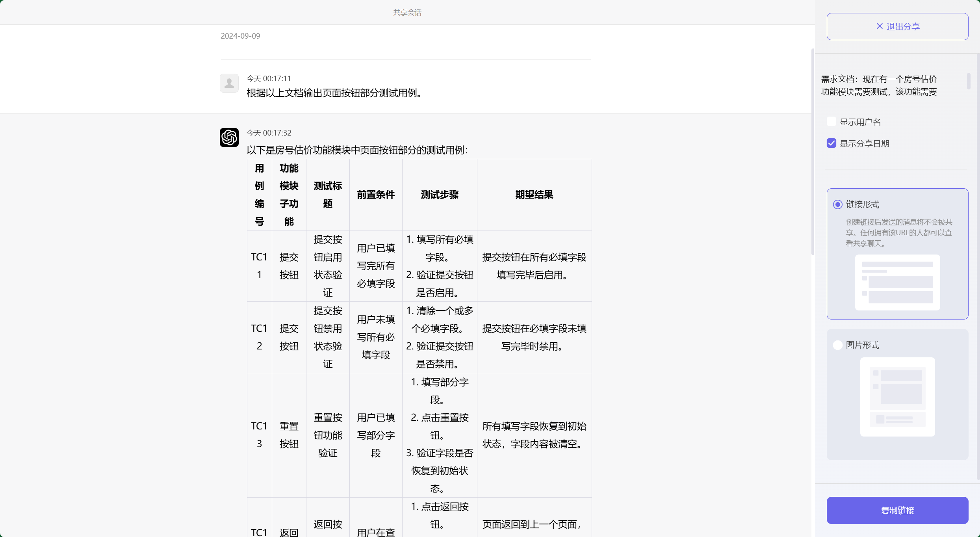The width and height of the screenshot is (980, 537).
Task: Disable the 显示分享日期 checkbox
Action: tap(831, 143)
